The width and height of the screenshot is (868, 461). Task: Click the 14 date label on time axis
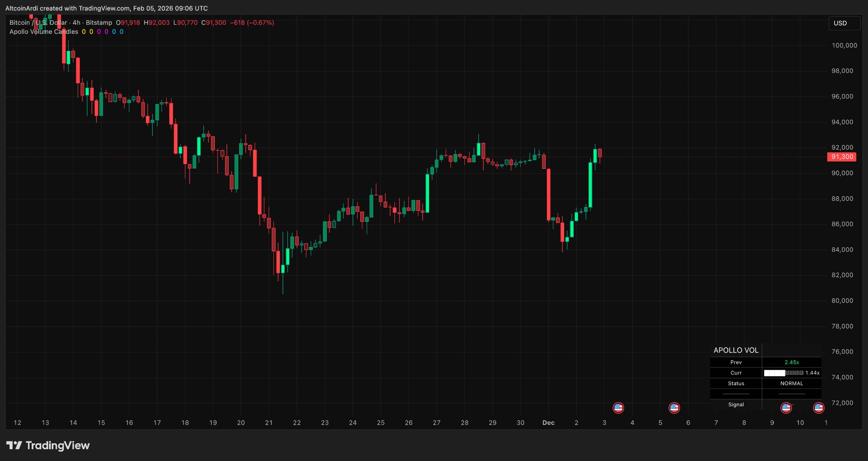73,423
